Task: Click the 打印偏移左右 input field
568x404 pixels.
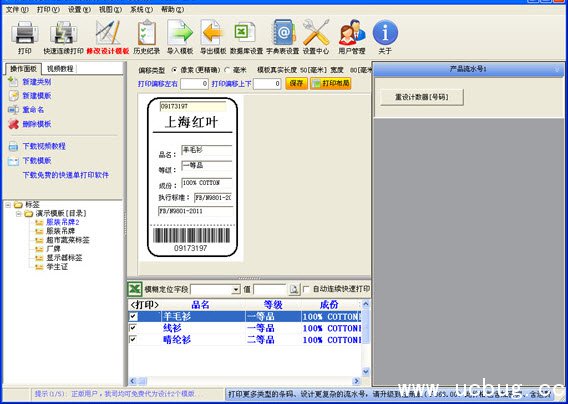Action: coord(195,84)
